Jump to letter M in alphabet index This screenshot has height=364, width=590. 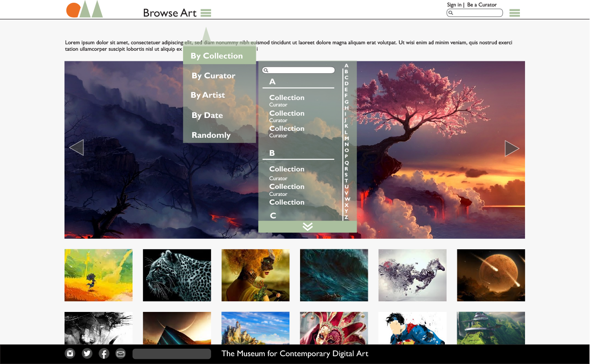[347, 138]
